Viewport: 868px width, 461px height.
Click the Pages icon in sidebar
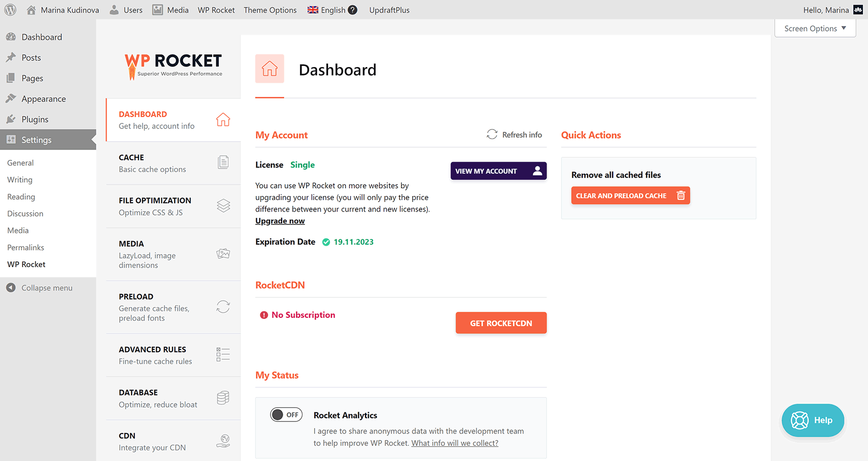(x=11, y=78)
